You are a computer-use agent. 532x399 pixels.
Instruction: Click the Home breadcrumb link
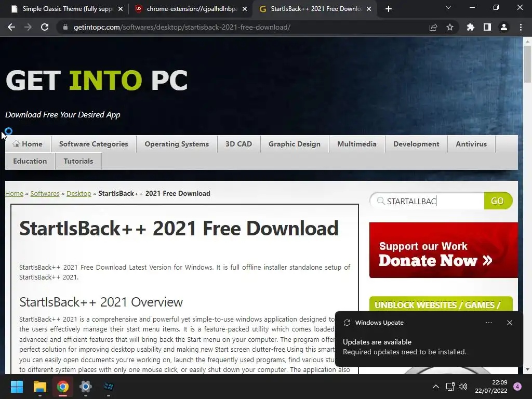click(14, 193)
